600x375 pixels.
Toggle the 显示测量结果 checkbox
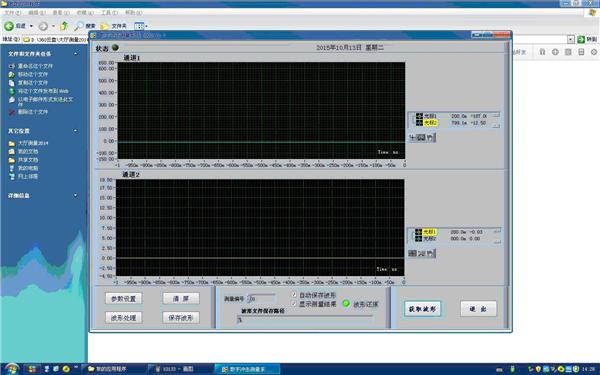point(294,303)
